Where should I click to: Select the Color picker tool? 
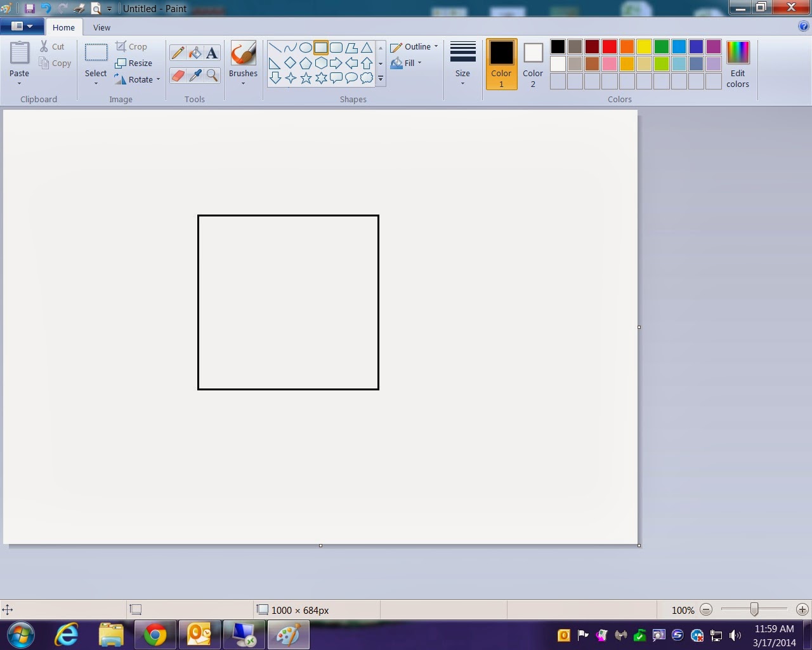[195, 76]
